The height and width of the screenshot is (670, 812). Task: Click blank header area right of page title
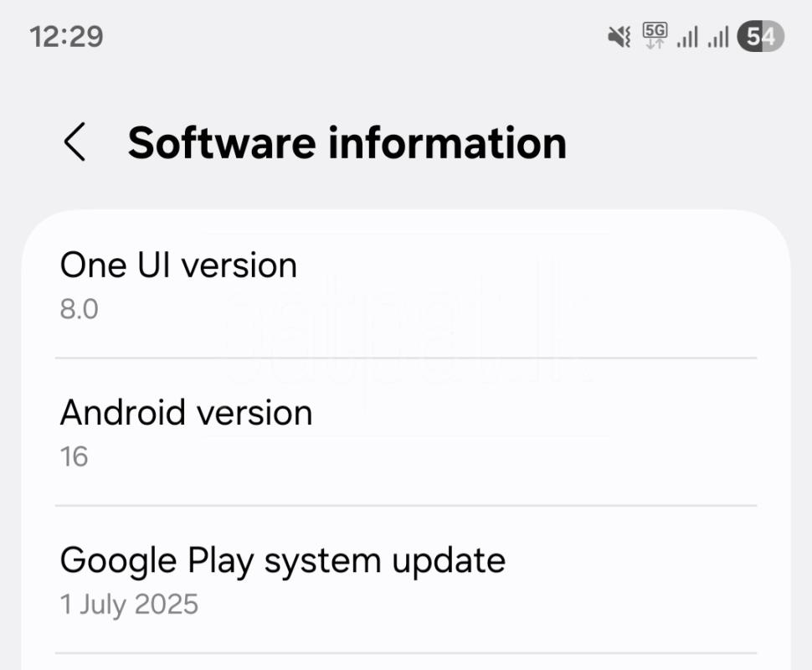(x=678, y=142)
